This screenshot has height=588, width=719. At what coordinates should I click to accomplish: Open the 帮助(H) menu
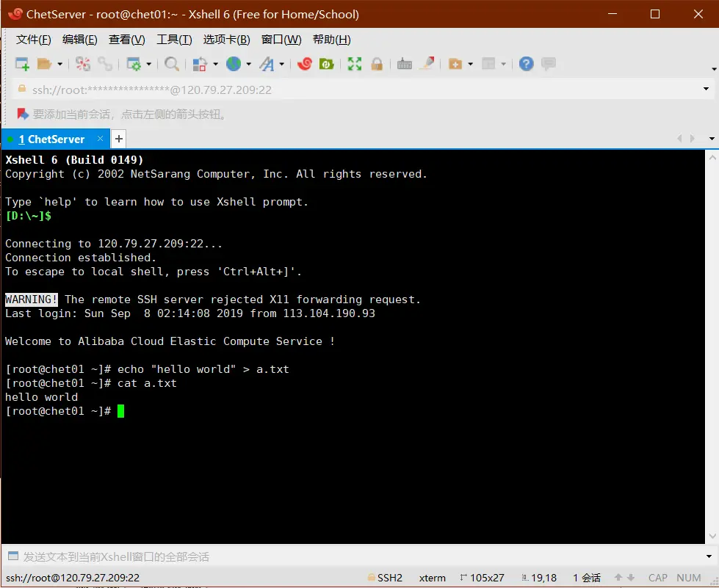point(331,40)
